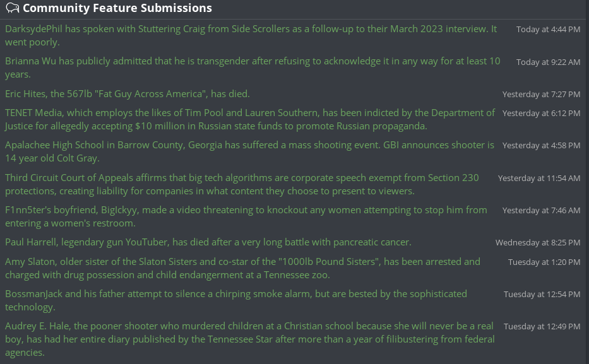
Task: Click the "Today at 4:44 PM" timestamp
Action: [548, 30]
